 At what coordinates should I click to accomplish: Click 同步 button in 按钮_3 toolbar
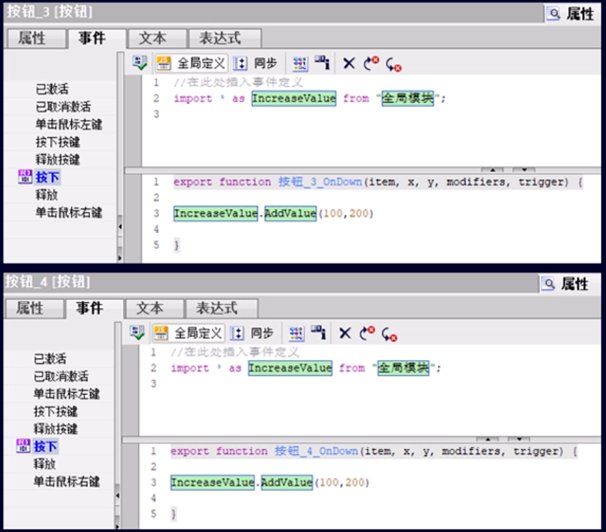coord(256,63)
